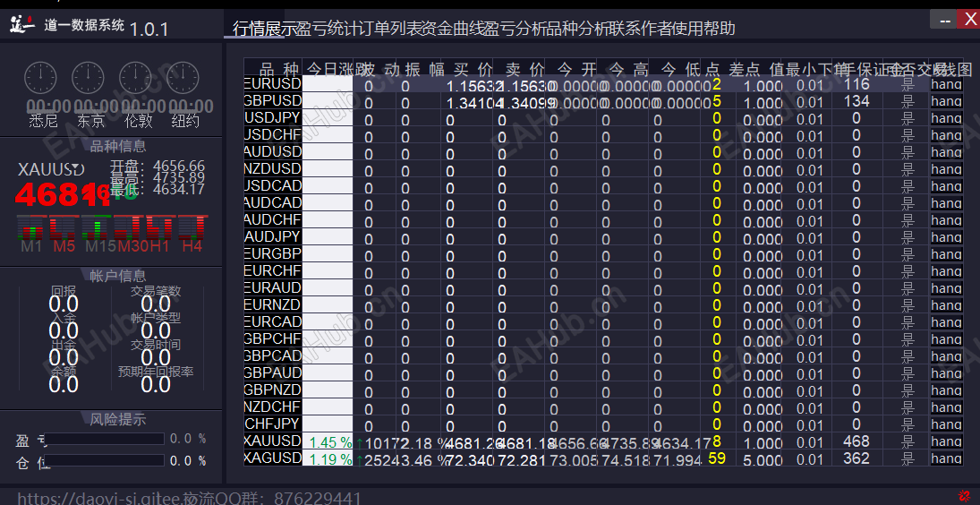Click the London (伦敦) clock icon

coord(136,78)
